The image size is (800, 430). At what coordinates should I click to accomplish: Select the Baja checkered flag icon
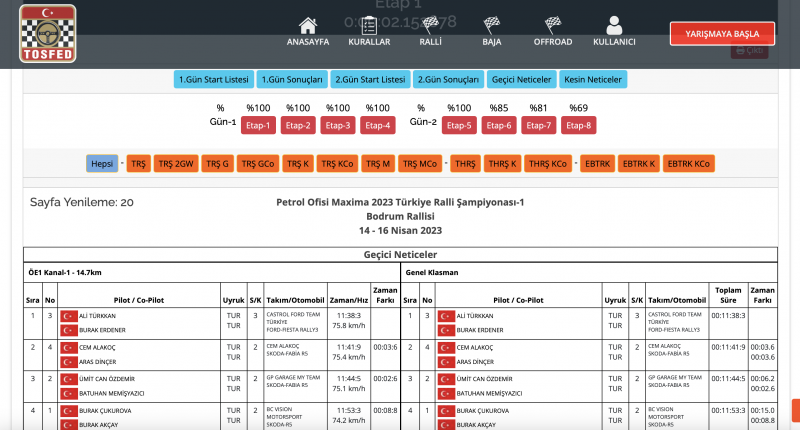click(491, 23)
